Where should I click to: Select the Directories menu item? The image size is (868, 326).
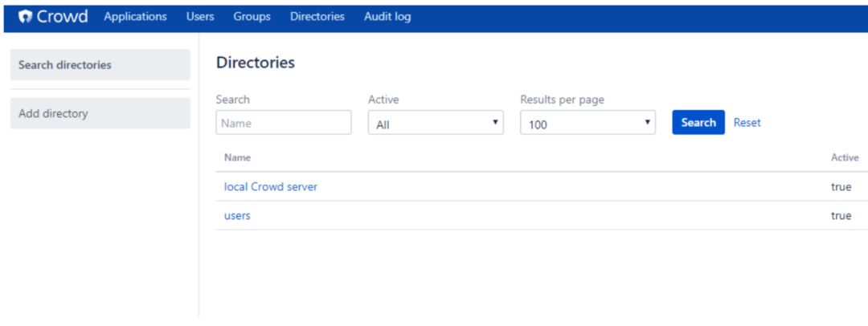(x=317, y=17)
